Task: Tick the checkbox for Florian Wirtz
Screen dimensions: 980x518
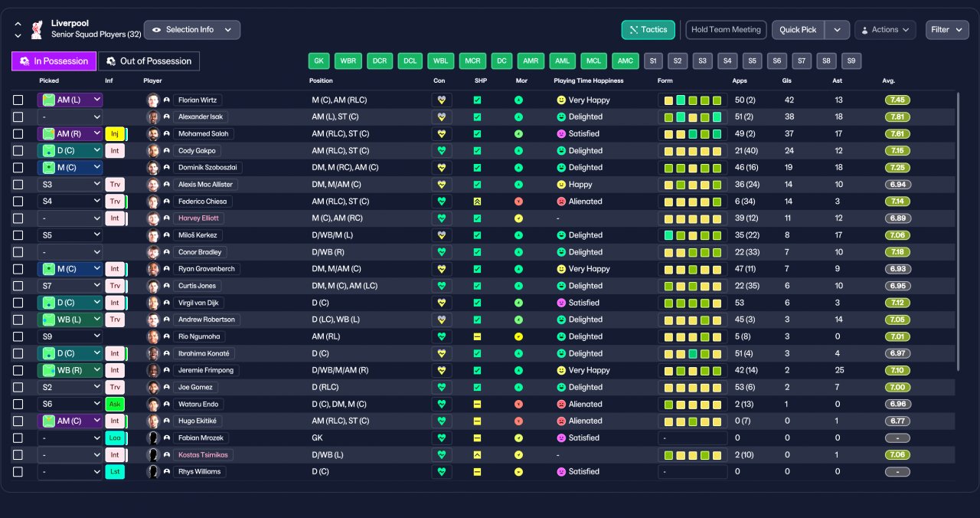Action: (18, 100)
